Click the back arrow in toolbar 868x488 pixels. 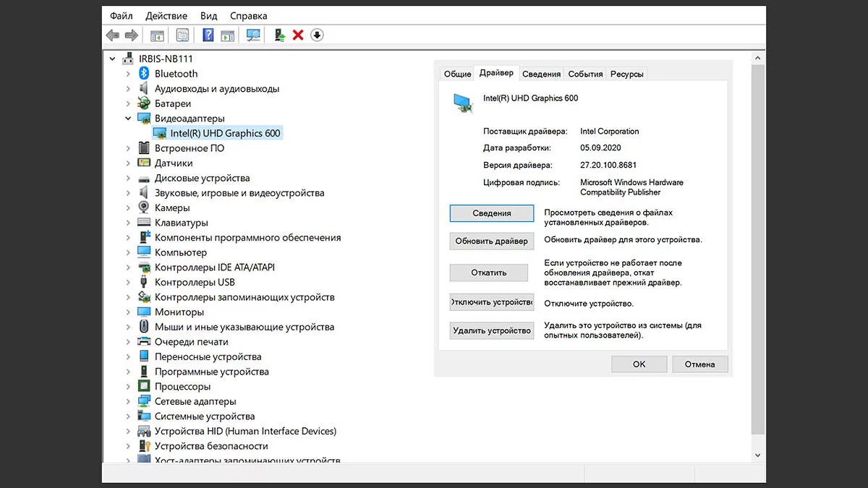coord(113,35)
